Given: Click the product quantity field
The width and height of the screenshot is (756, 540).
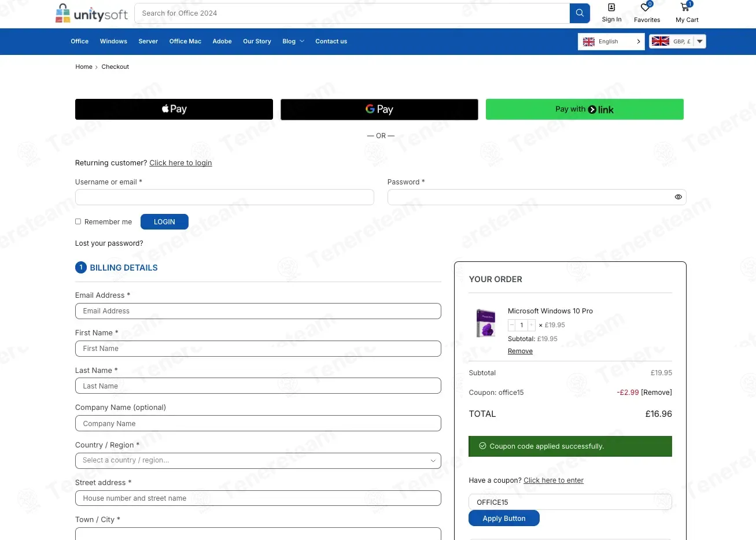Looking at the screenshot, I should [521, 325].
